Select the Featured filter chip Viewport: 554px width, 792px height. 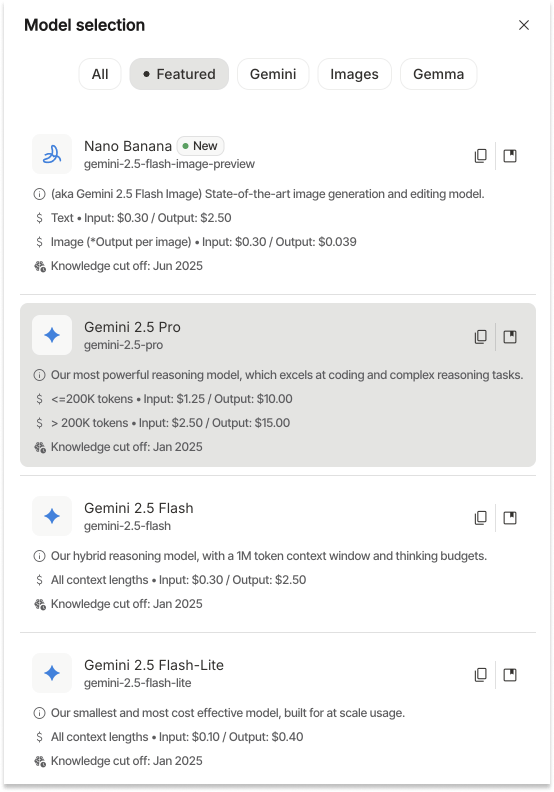point(179,74)
